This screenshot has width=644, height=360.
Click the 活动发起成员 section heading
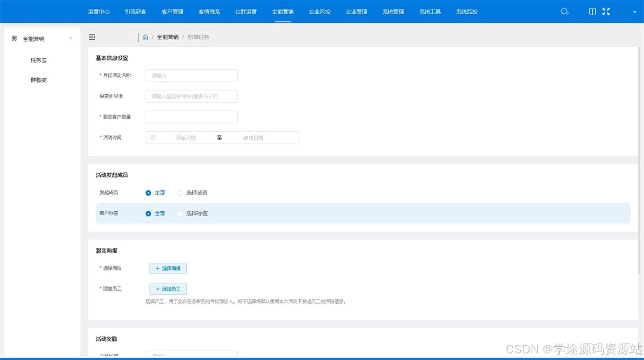click(x=112, y=175)
